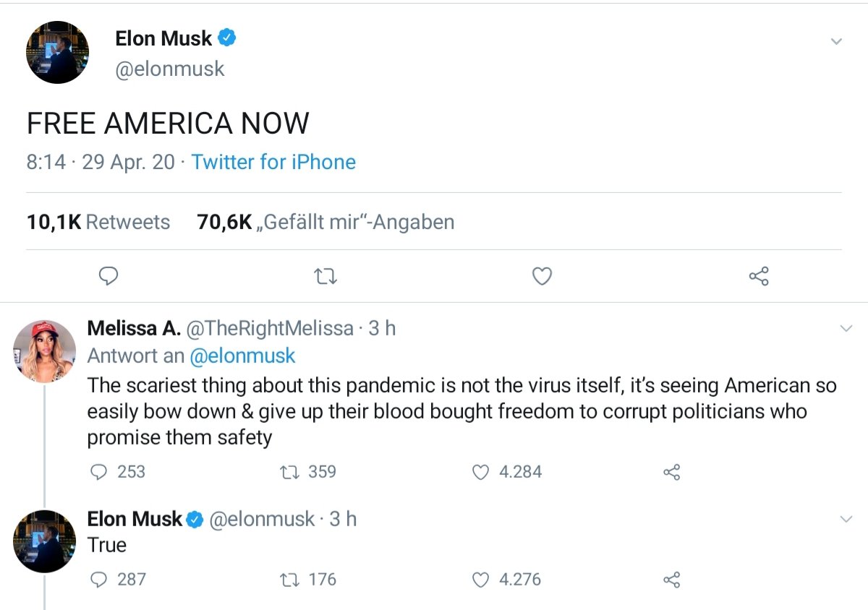The image size is (868, 610).
Task: Retweet the FREE AMERICA NOW tweet
Action: 325,276
